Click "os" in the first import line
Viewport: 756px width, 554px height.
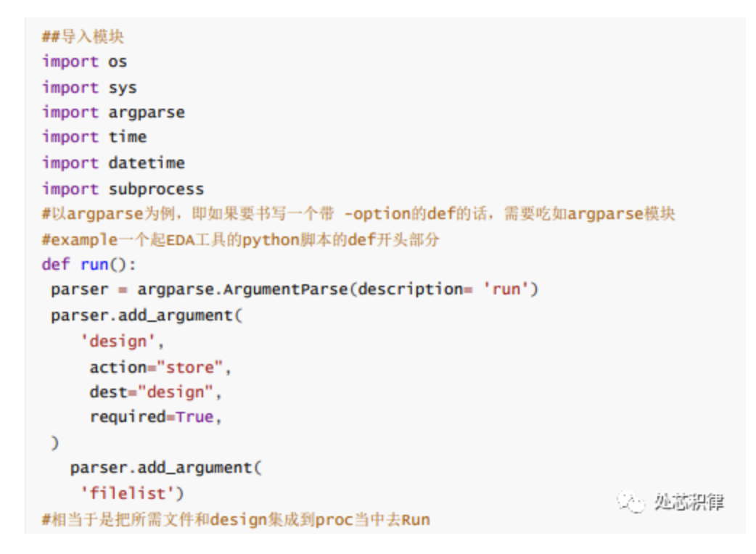(x=118, y=62)
